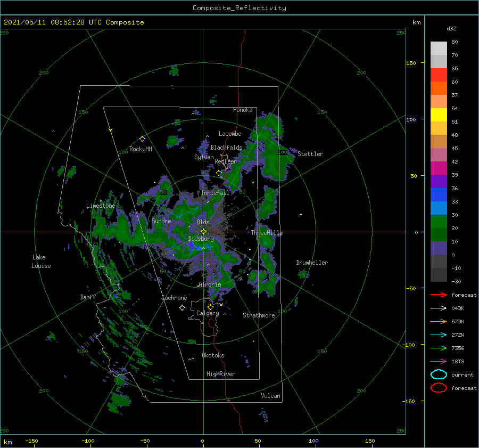Click the cyan 27ZW arrow in the legend

(x=439, y=335)
